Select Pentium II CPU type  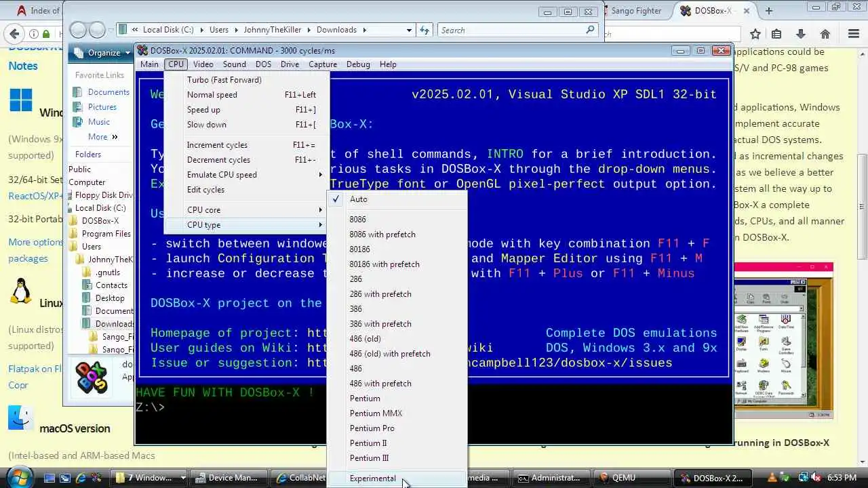397,443
